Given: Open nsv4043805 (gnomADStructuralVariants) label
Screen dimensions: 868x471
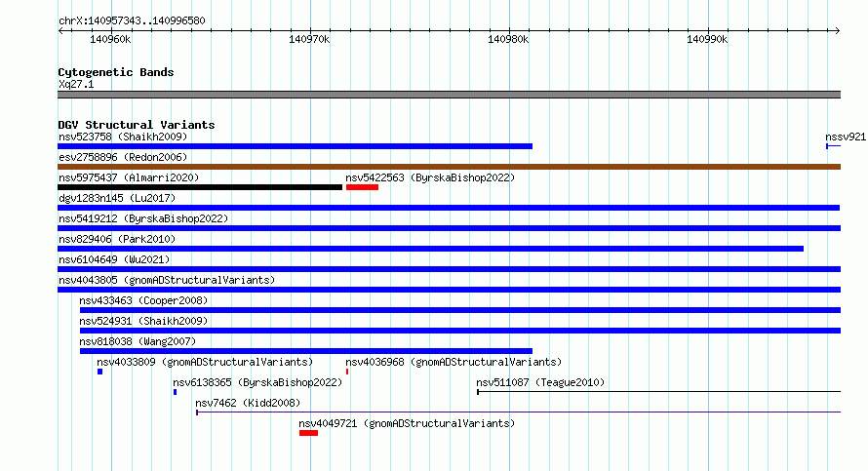Looking at the screenshot, I should click(x=167, y=280).
